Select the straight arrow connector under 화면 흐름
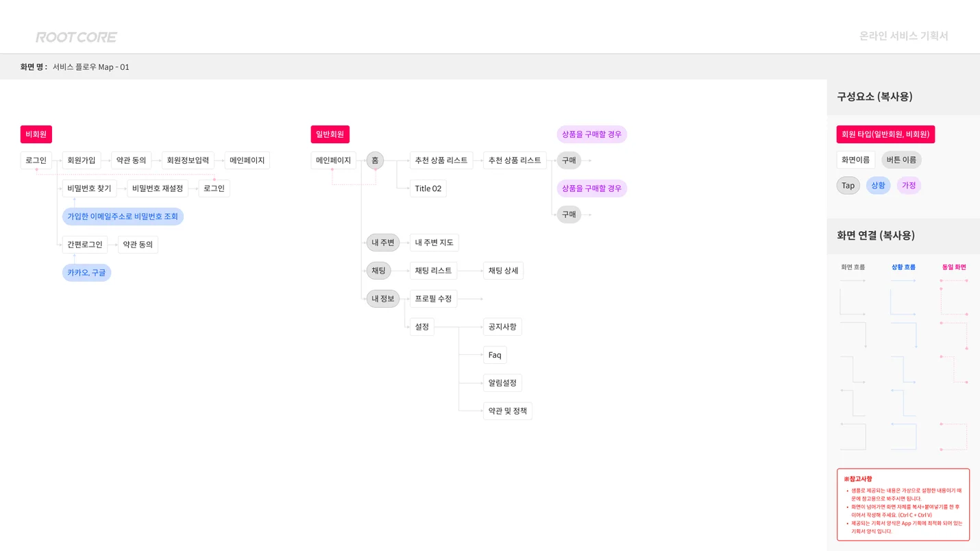 tap(853, 280)
